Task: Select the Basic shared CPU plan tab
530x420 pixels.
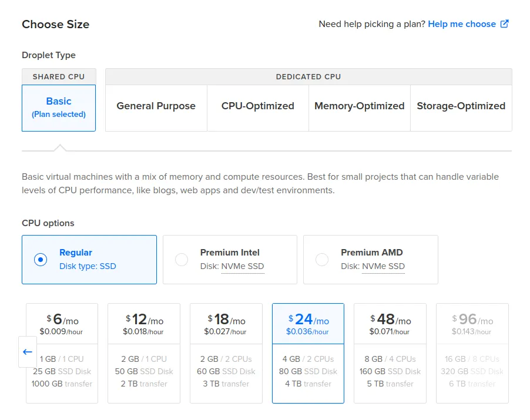Action: coord(59,107)
